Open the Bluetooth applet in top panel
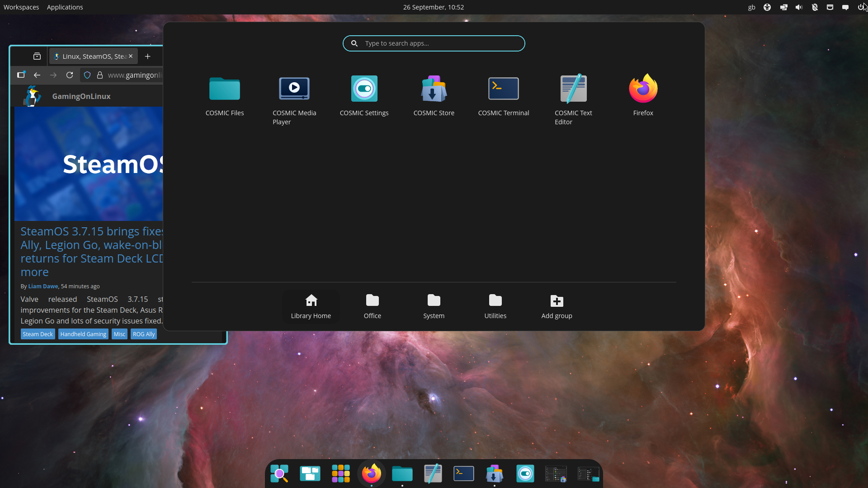Screen dimensions: 868x488 pos(815,7)
